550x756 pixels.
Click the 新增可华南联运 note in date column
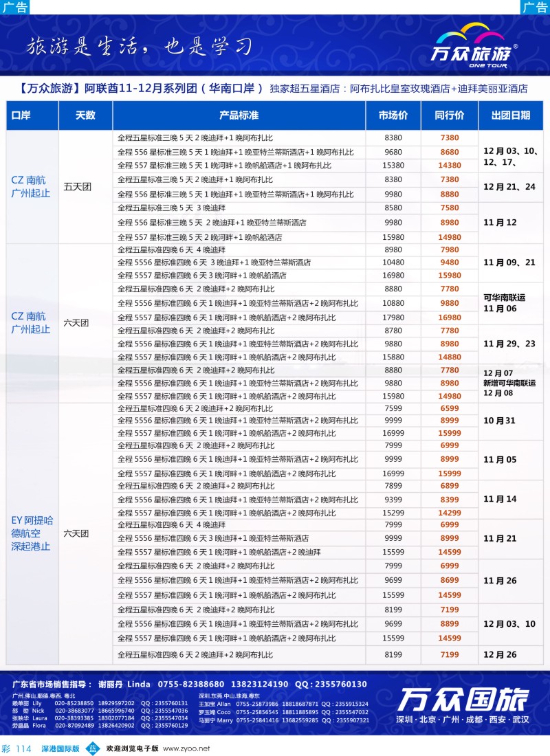[x=509, y=383]
